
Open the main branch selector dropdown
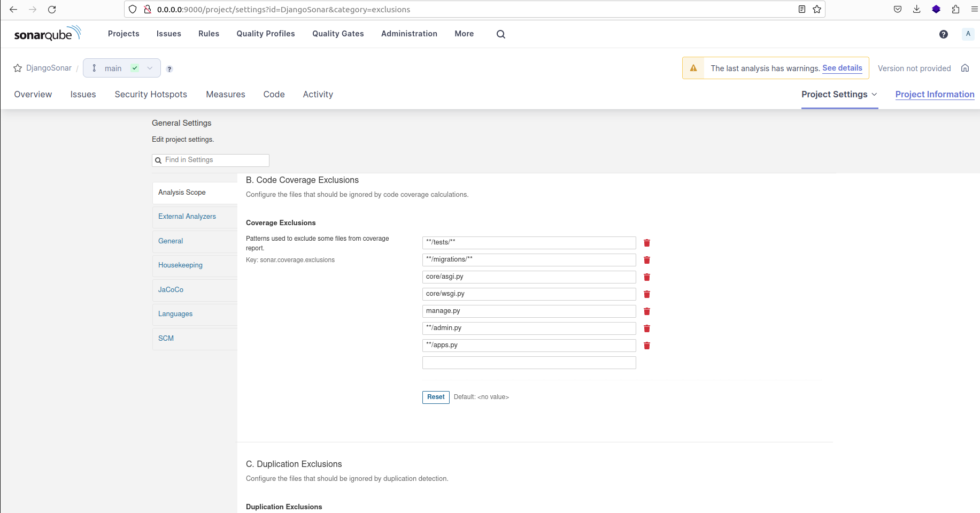[122, 68]
